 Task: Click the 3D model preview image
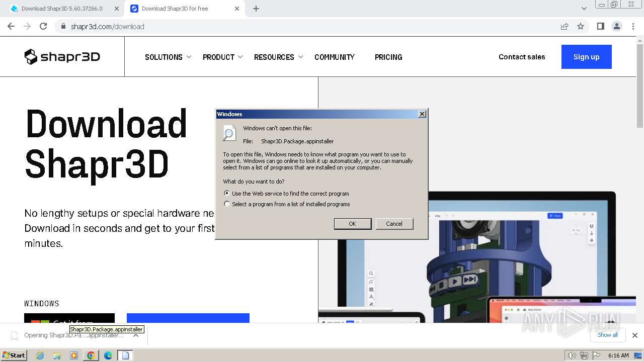(x=477, y=256)
